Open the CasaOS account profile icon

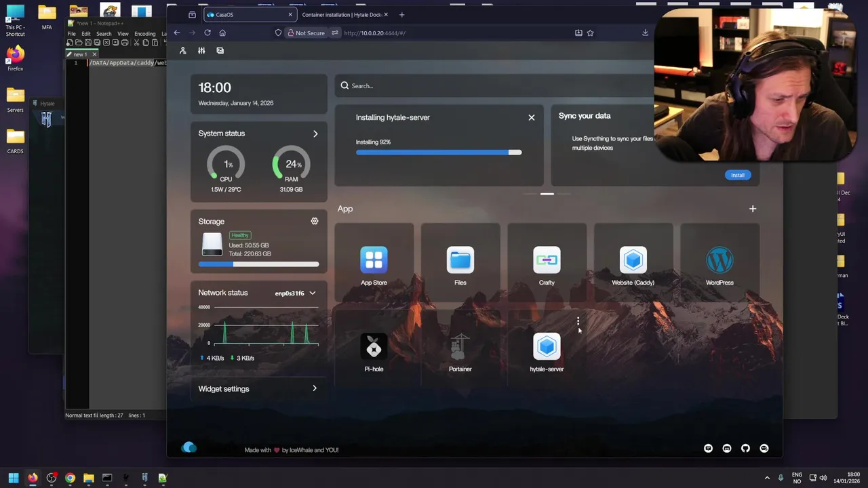click(182, 51)
